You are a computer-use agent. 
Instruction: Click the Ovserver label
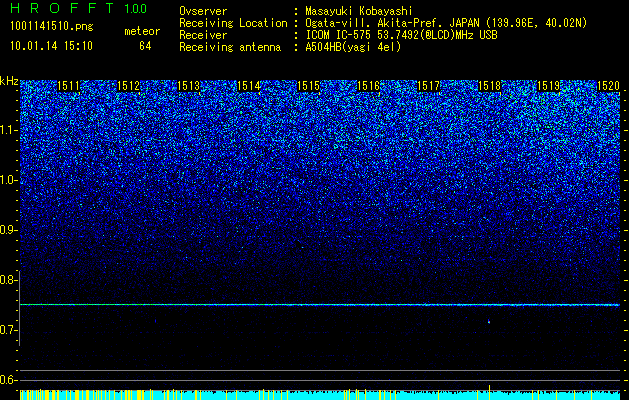click(x=203, y=12)
